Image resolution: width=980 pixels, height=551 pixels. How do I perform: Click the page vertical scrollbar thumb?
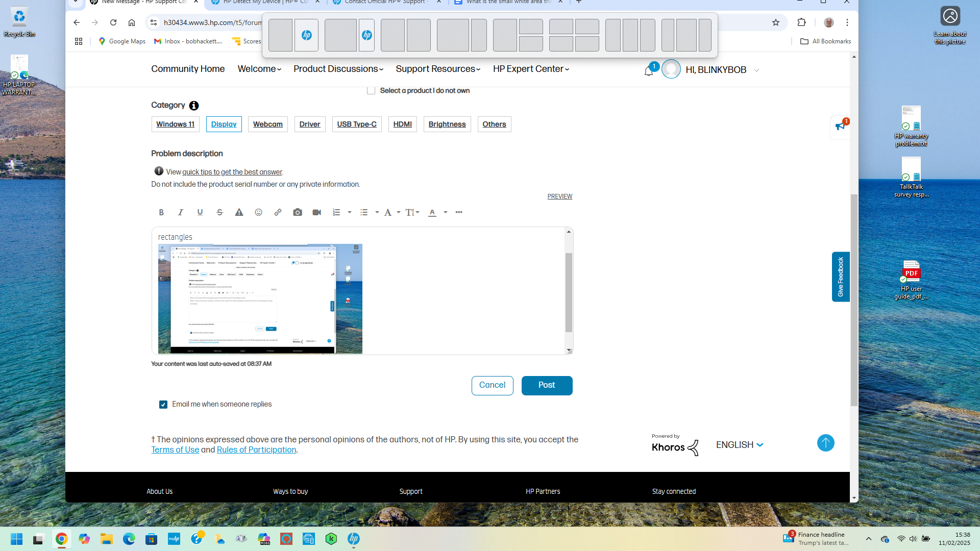[854, 300]
